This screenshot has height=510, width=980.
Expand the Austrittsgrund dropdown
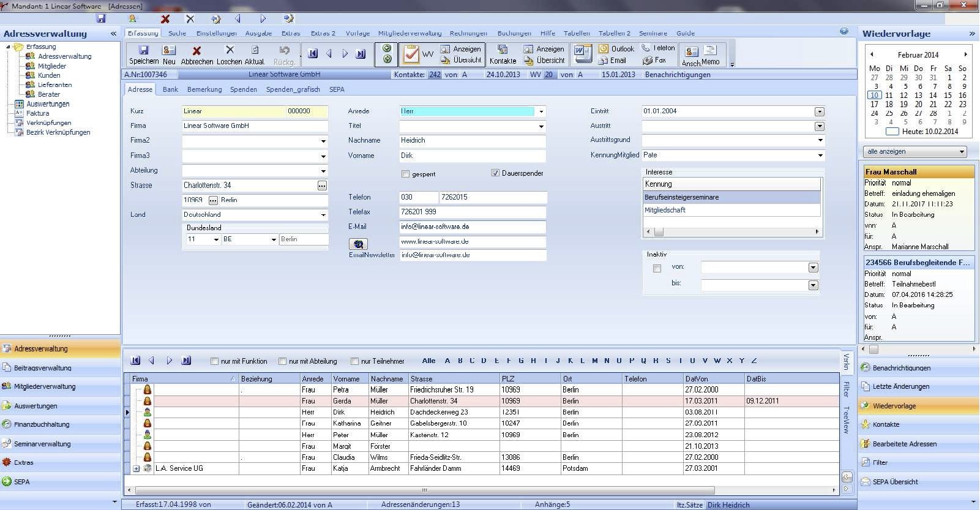[x=820, y=140]
